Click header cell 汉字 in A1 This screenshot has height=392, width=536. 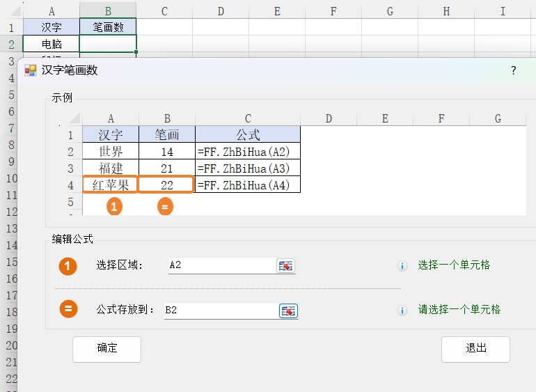tap(52, 28)
